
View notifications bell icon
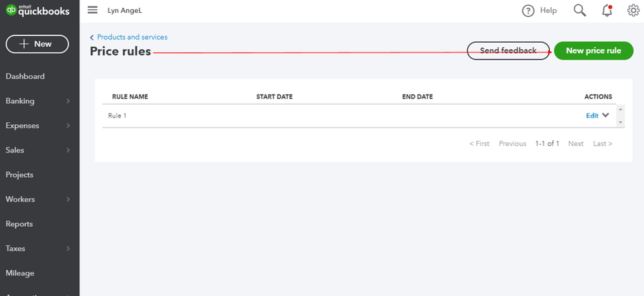coord(607,11)
